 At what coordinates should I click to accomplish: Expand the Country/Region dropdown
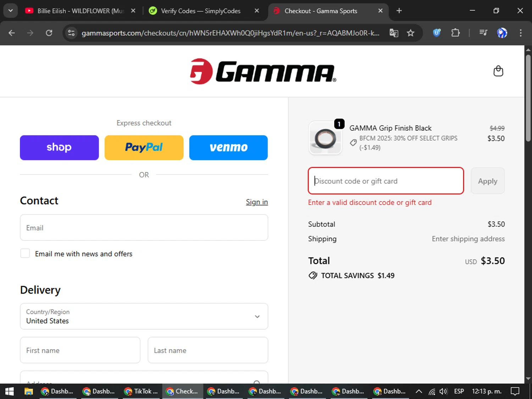144,316
